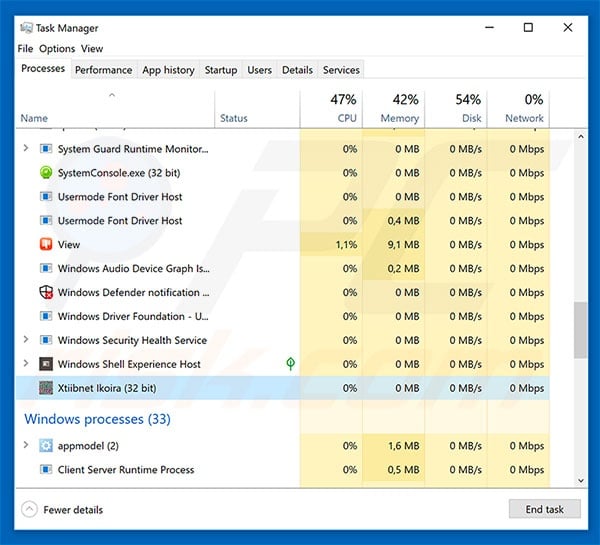Image resolution: width=600 pixels, height=545 pixels.
Task: Click the green leaf suspended status icon
Action: (290, 364)
